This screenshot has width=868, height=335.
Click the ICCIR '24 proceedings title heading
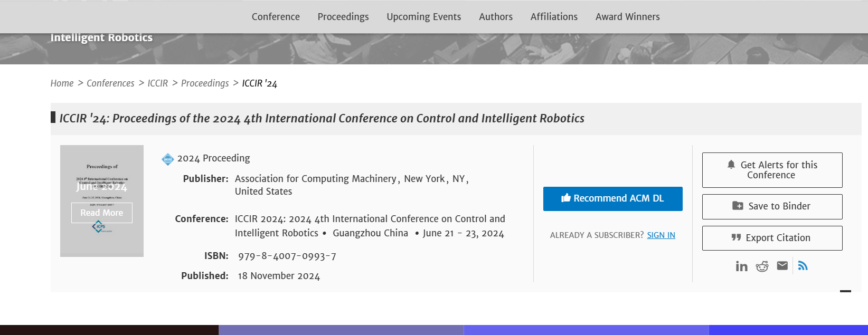(322, 119)
